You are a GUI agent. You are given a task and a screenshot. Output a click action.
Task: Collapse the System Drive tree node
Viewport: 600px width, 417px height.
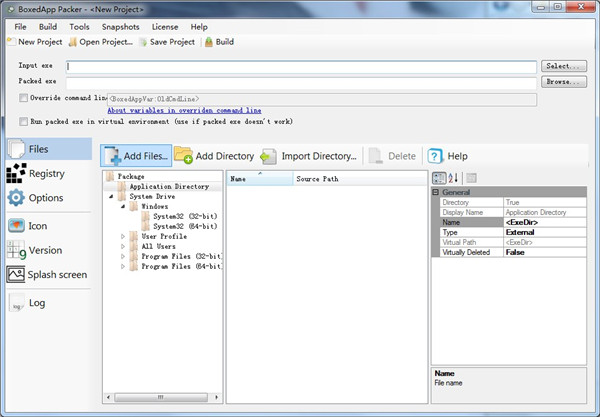[x=109, y=197]
